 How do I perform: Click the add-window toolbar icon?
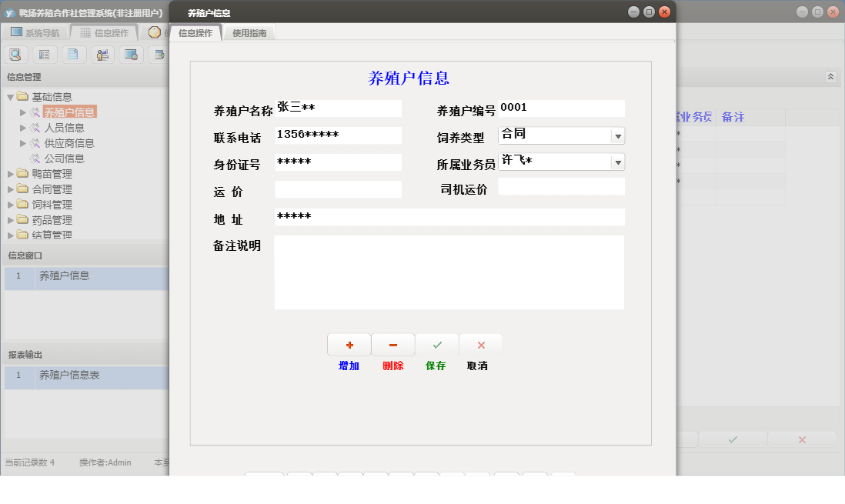[160, 54]
